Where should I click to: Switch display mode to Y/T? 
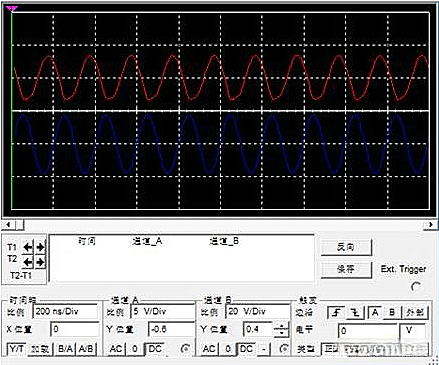point(16,349)
